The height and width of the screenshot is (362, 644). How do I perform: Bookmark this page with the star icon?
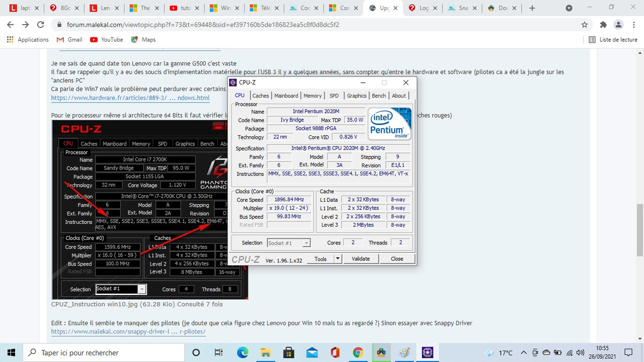pos(585,25)
